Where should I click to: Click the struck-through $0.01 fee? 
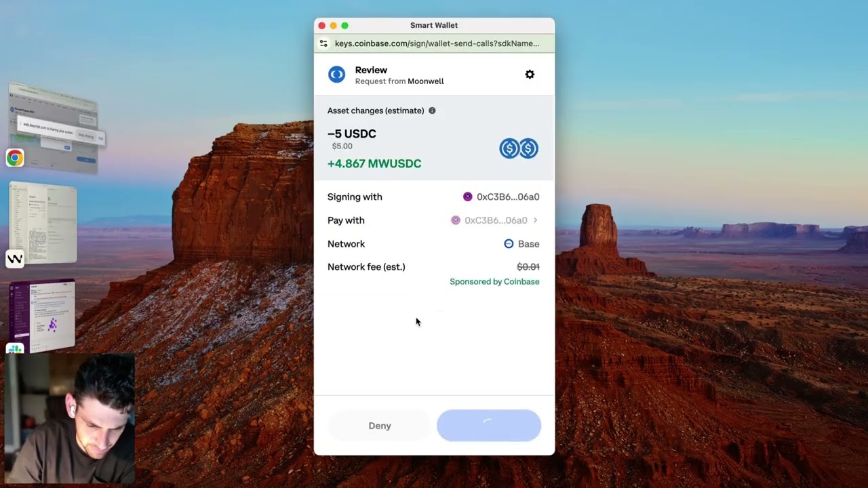(528, 267)
